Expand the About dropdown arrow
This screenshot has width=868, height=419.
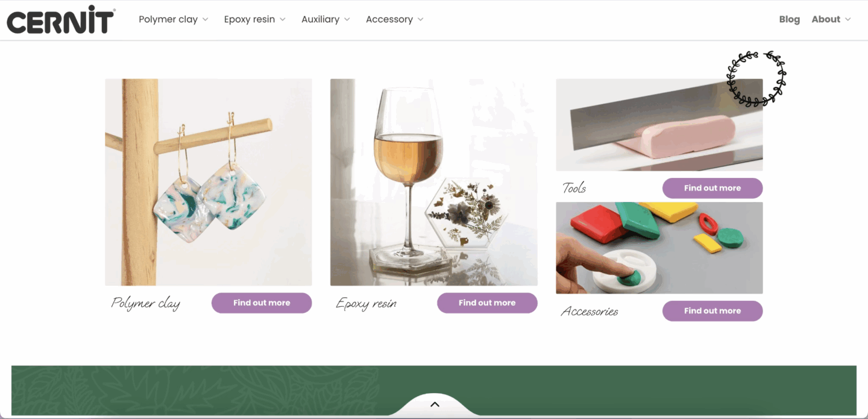point(848,19)
